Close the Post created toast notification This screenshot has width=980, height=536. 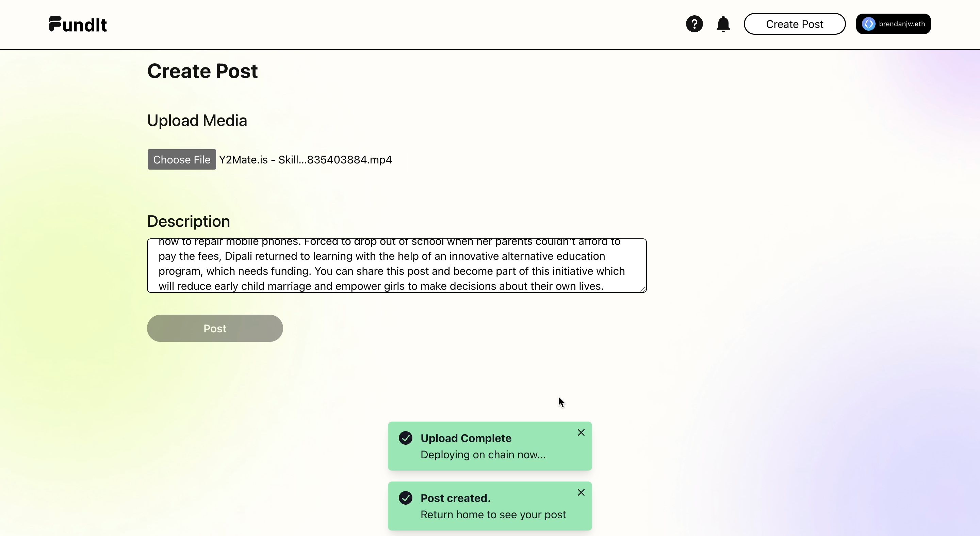coord(581,492)
